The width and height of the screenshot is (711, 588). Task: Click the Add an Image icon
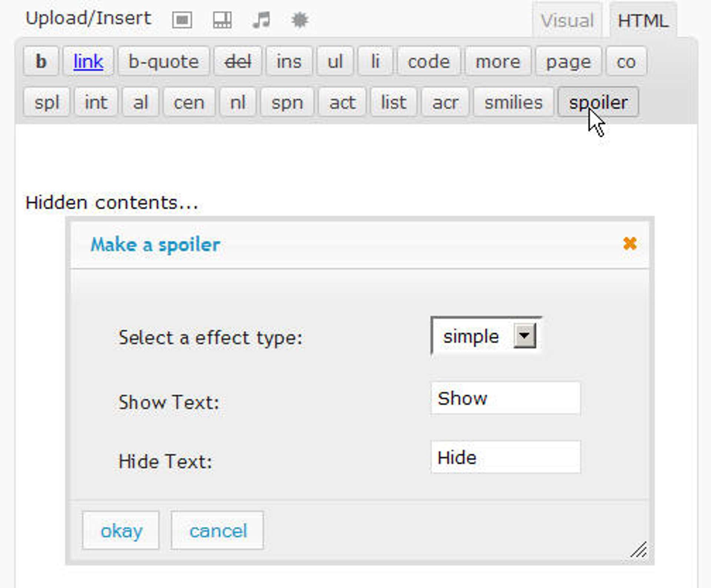tap(182, 20)
